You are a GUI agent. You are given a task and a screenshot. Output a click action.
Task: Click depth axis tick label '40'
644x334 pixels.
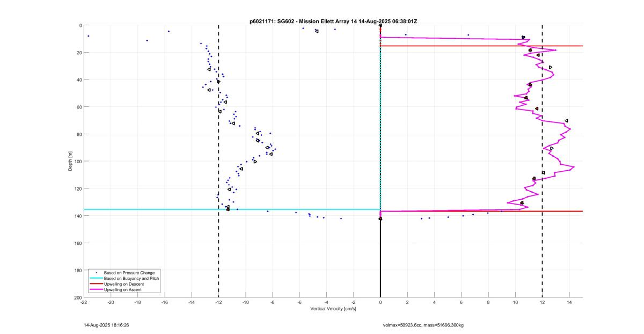click(x=79, y=80)
